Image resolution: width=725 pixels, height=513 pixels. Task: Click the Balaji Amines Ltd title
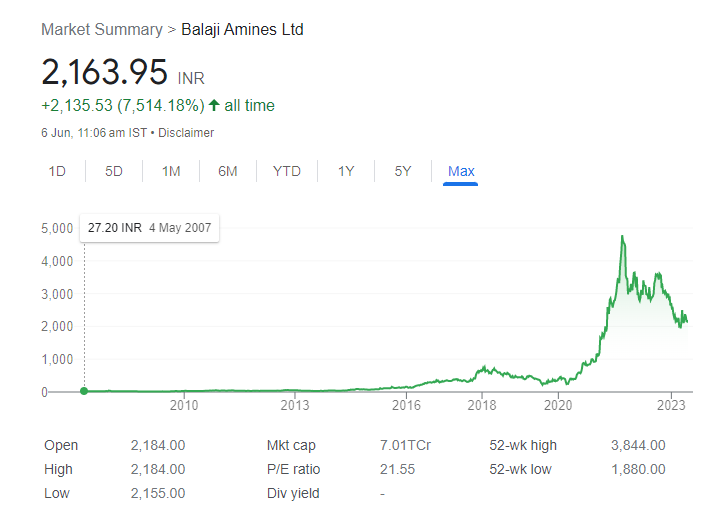pyautogui.click(x=242, y=29)
